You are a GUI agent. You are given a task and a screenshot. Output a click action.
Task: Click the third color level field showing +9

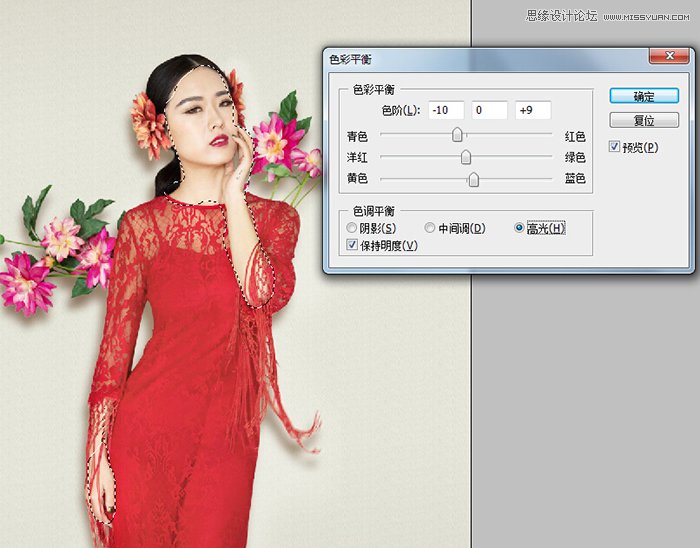click(x=533, y=110)
